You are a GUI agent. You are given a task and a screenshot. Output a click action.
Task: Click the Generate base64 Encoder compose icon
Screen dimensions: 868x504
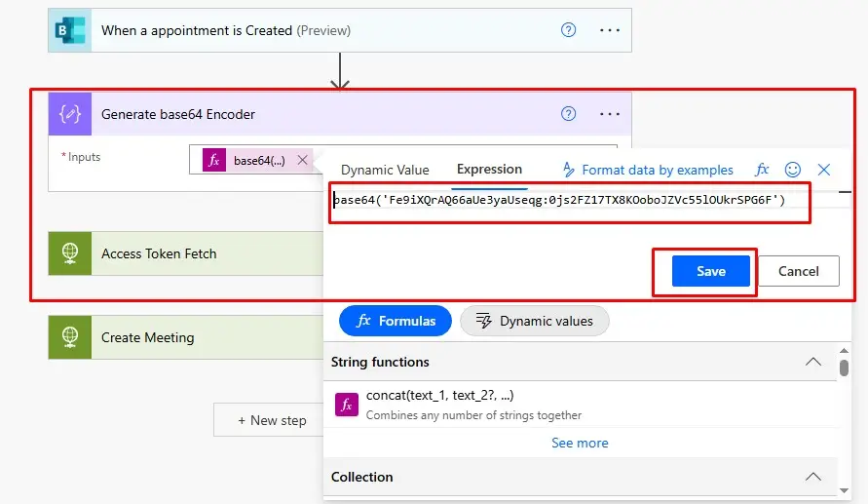70,114
